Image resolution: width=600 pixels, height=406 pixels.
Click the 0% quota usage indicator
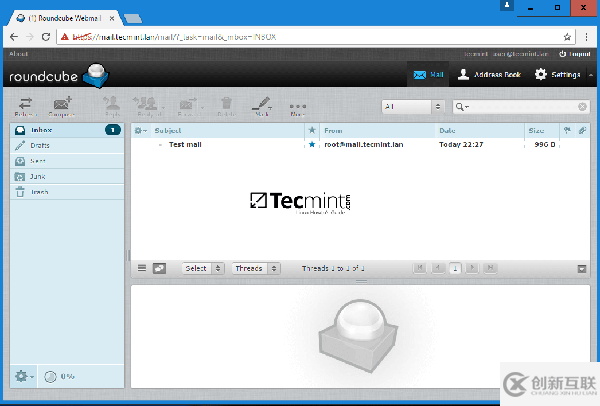(x=59, y=377)
